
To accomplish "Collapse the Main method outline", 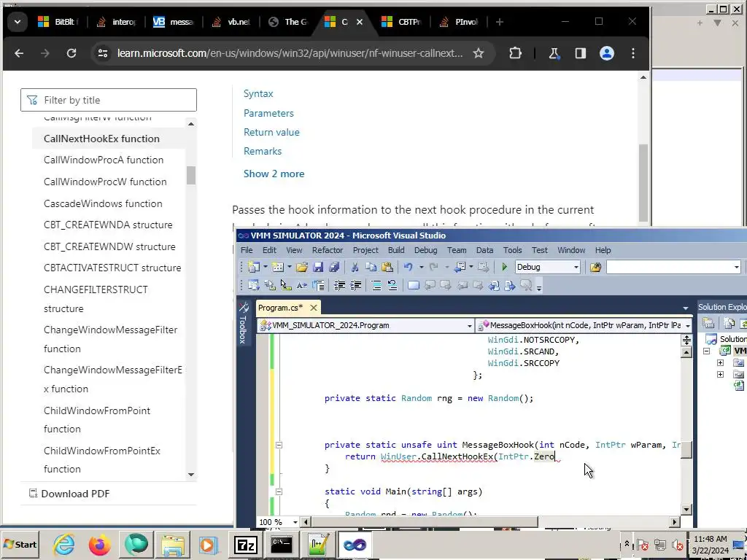I will click(279, 491).
